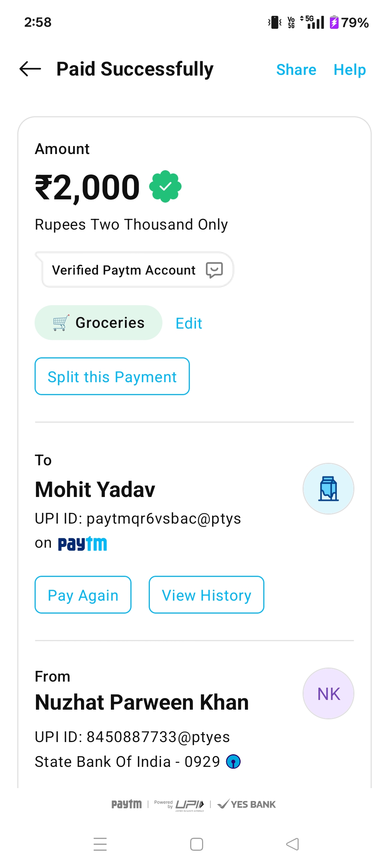Tap the green verified checkmark badge
389x868 pixels.
(x=165, y=186)
